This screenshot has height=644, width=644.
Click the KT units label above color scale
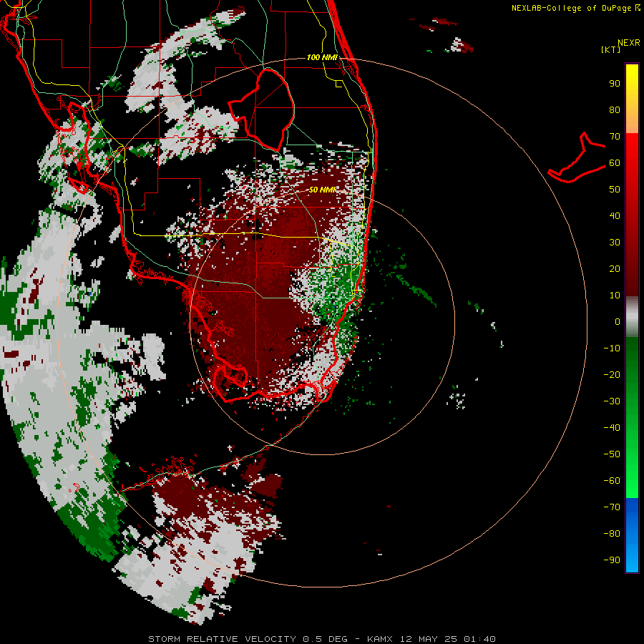610,49
